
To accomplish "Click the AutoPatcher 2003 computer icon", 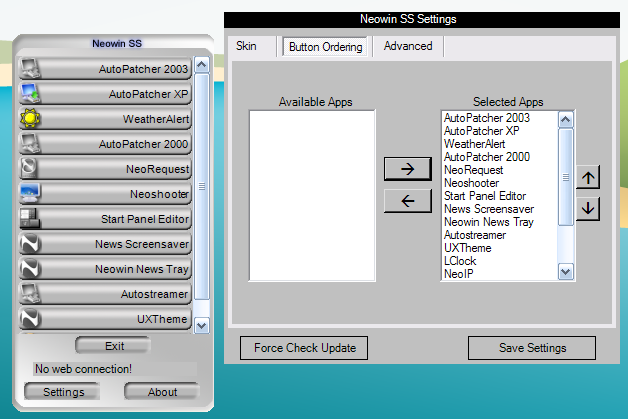I will coord(30,68).
